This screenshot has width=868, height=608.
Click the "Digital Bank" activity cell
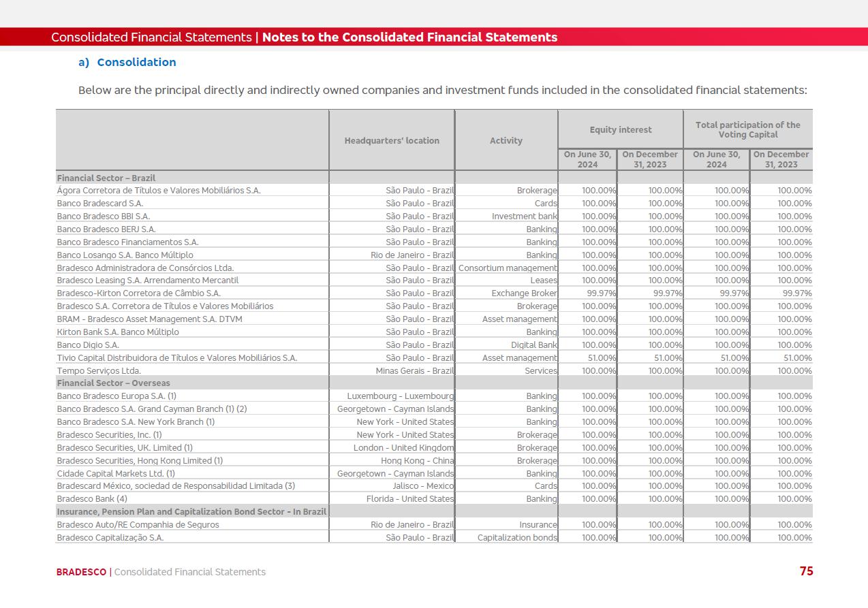tap(533, 345)
